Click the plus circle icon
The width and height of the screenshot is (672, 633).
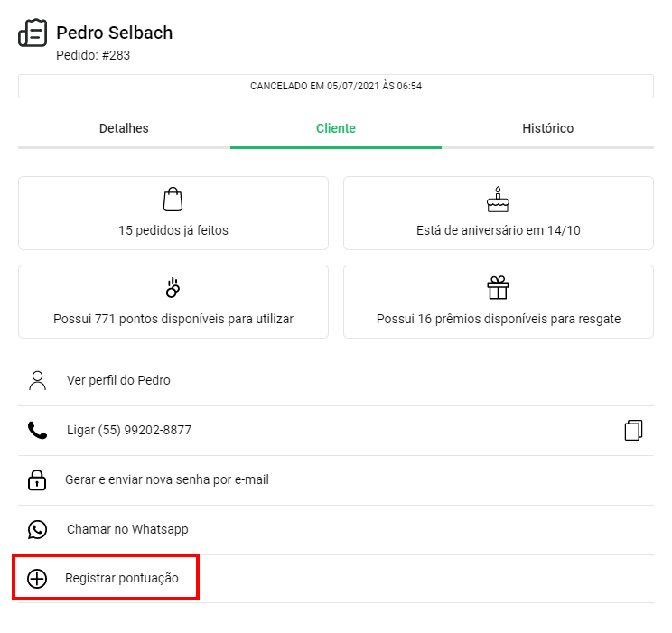coord(37,579)
